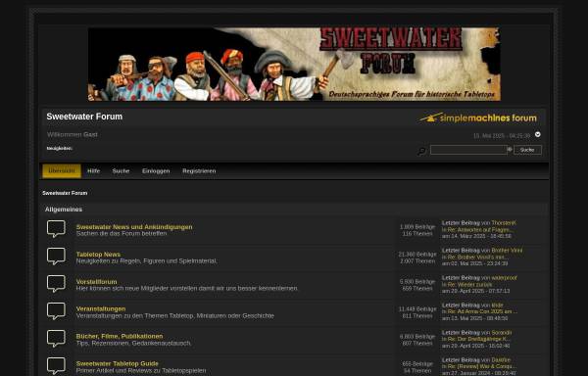
Task: Click the 'Willkommen Gast' greeting text
Action: [x=73, y=134]
